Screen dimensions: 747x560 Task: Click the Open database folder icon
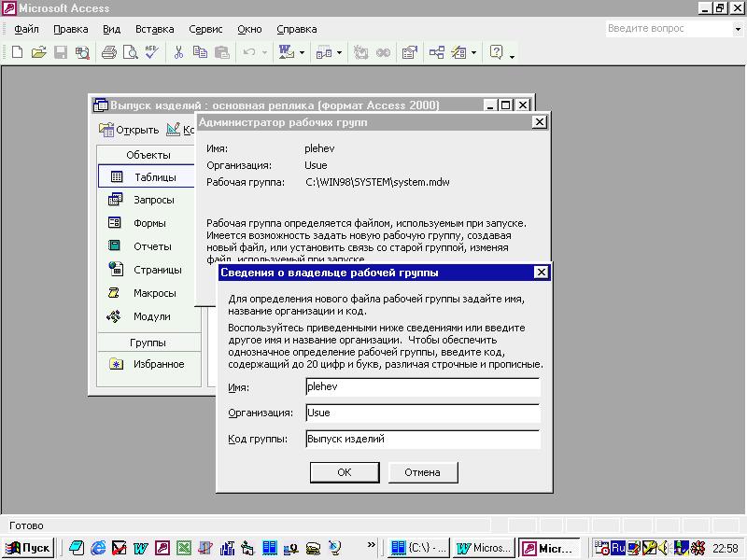pyautogui.click(x=38, y=52)
